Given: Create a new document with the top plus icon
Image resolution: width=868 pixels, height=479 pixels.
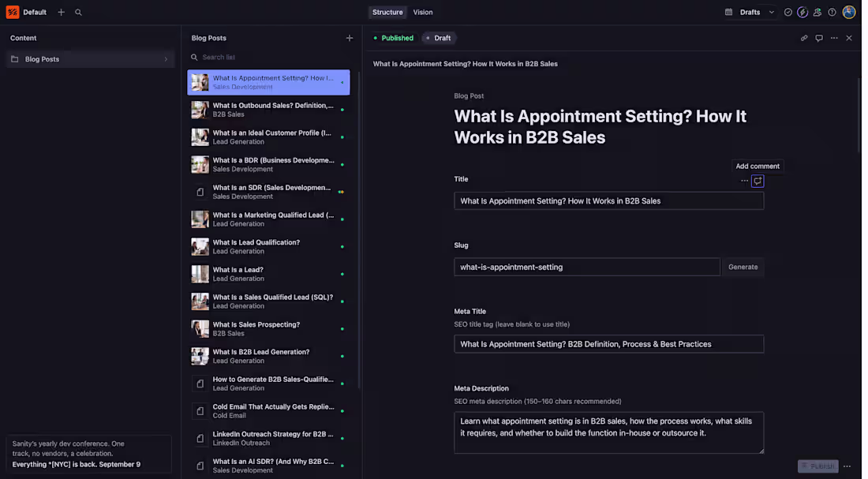Looking at the screenshot, I should pos(61,12).
